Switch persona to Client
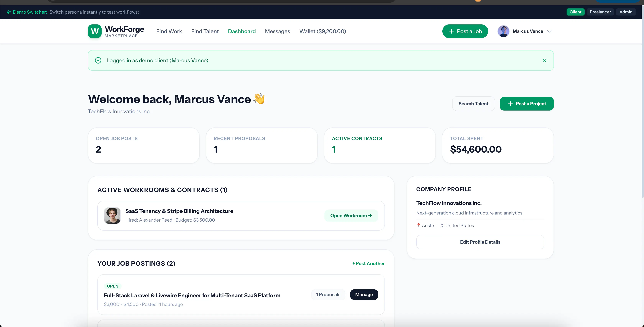This screenshot has height=327, width=644. click(x=575, y=12)
